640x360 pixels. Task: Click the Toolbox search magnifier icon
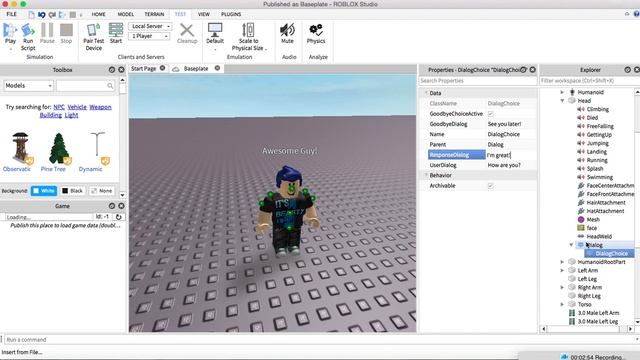pos(110,86)
